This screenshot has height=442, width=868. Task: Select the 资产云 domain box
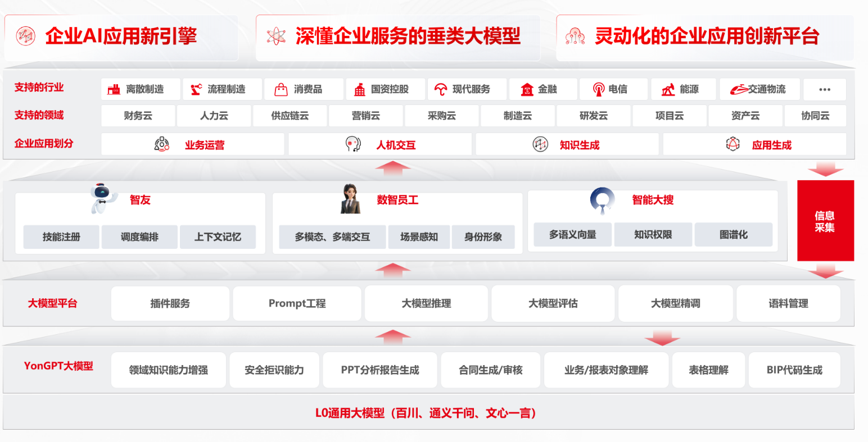[x=745, y=116]
